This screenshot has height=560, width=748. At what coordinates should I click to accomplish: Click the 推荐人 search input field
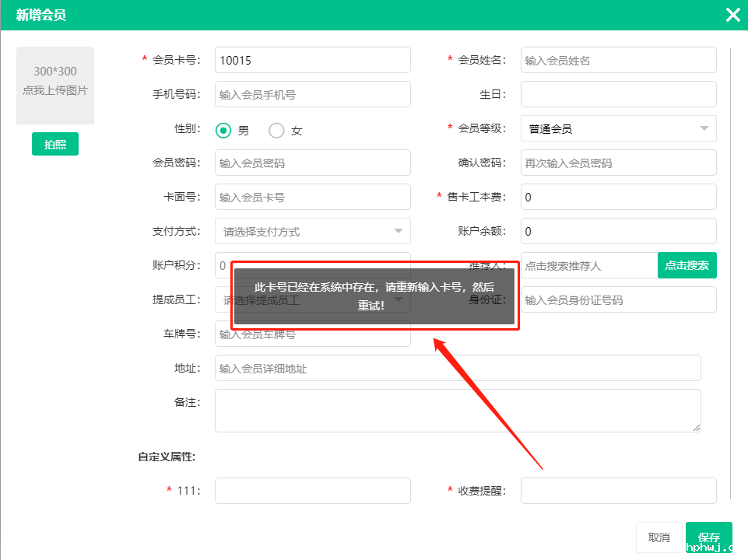coord(589,265)
